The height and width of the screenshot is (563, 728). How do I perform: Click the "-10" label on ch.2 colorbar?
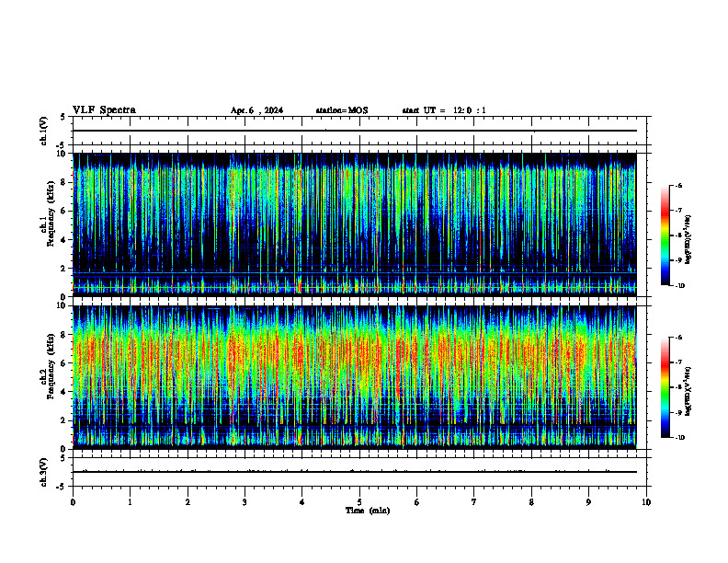tap(680, 438)
